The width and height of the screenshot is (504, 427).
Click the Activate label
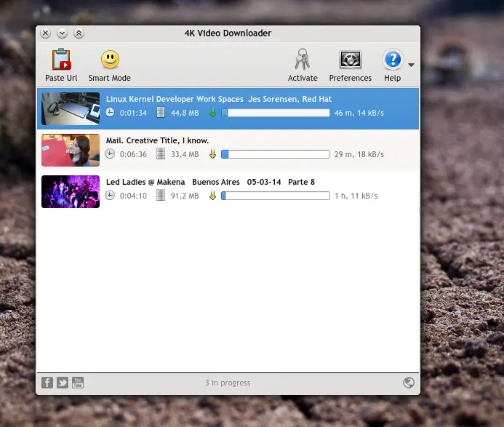point(303,78)
